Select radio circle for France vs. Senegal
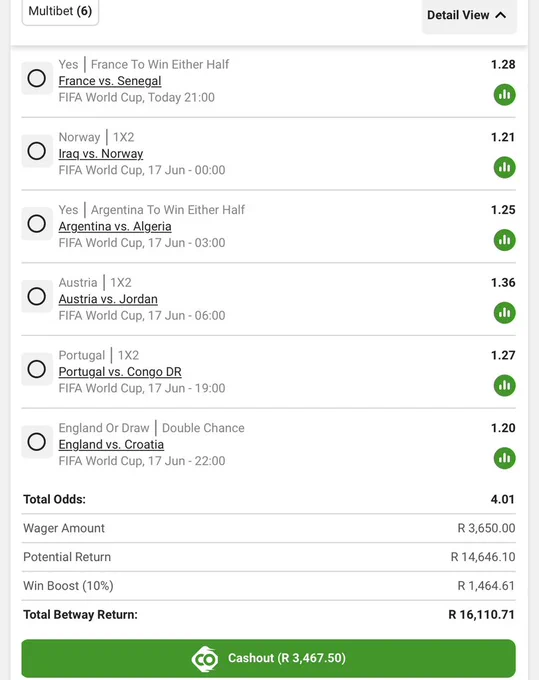Image resolution: width=539 pixels, height=680 pixels. [x=37, y=78]
